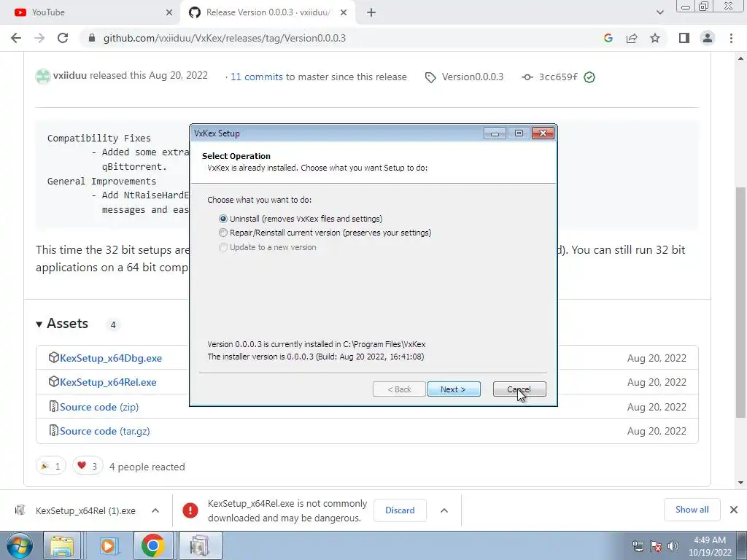Open tab search dropdown chevron
The image size is (747, 560).
click(659, 12)
